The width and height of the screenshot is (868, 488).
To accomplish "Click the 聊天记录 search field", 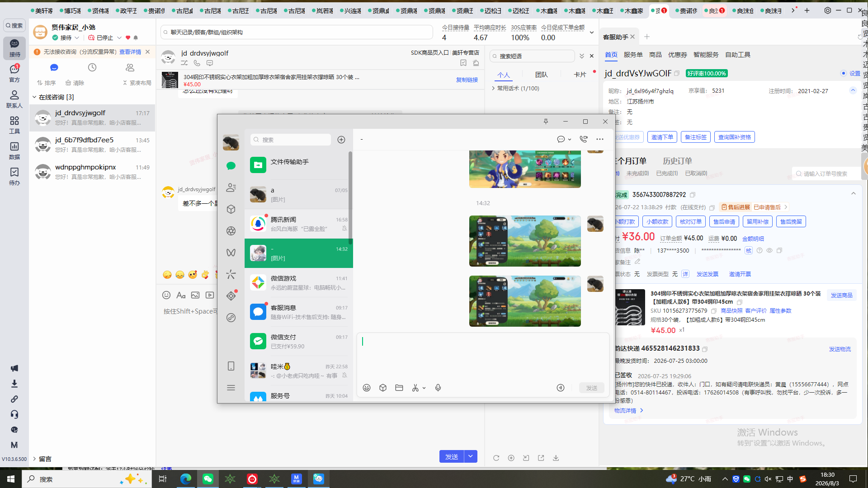I will click(297, 33).
